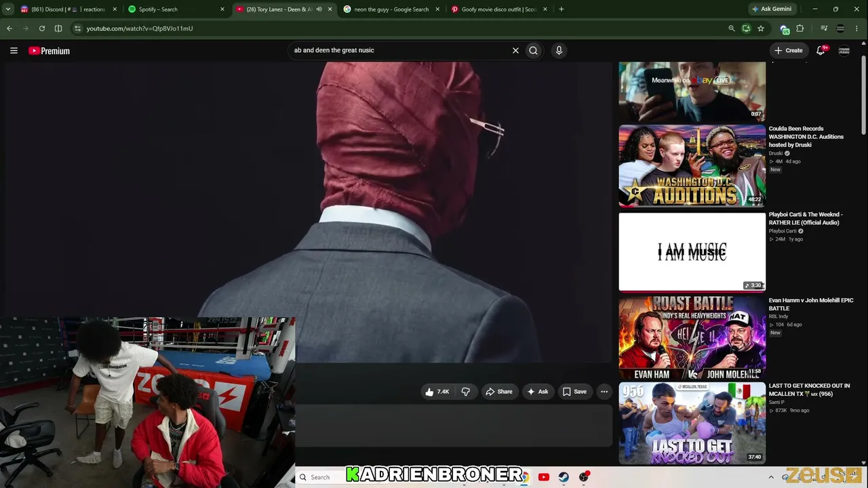Viewport: 868px width, 488px height.
Task: Select the Tory Lanez YouTube tab
Action: 283,9
